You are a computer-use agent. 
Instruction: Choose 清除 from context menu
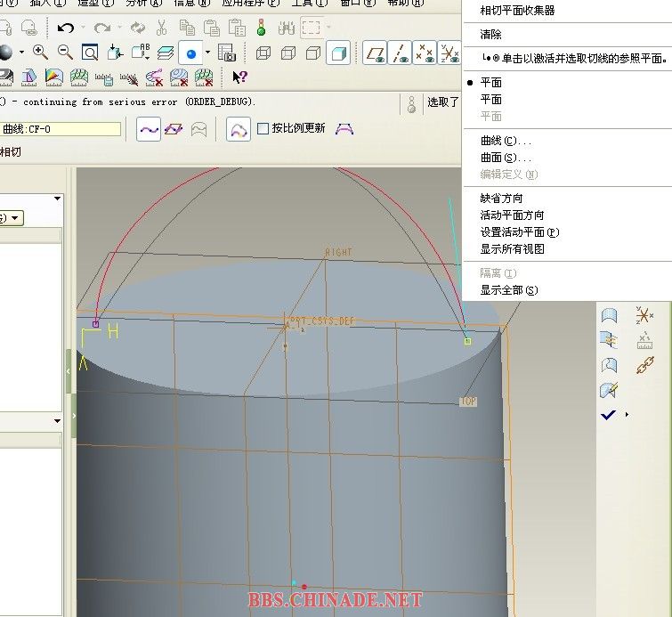491,35
